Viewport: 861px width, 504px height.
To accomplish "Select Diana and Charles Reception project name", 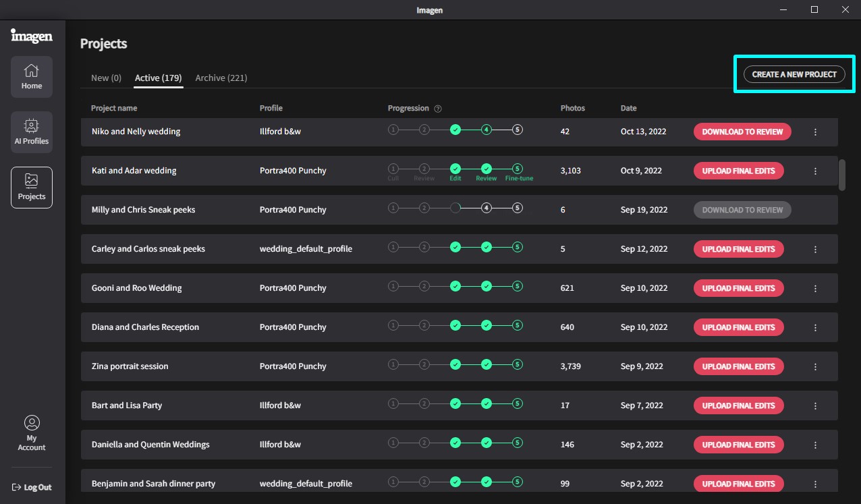I will click(146, 327).
